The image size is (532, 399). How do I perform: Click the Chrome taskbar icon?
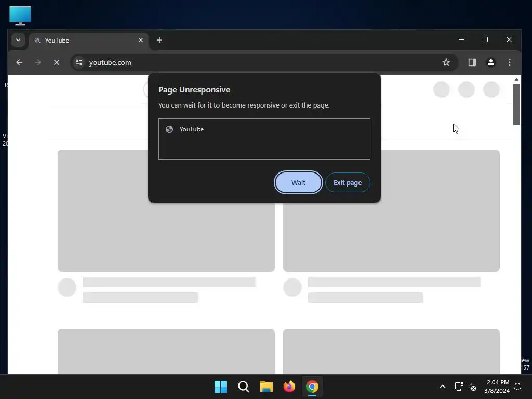click(312, 387)
